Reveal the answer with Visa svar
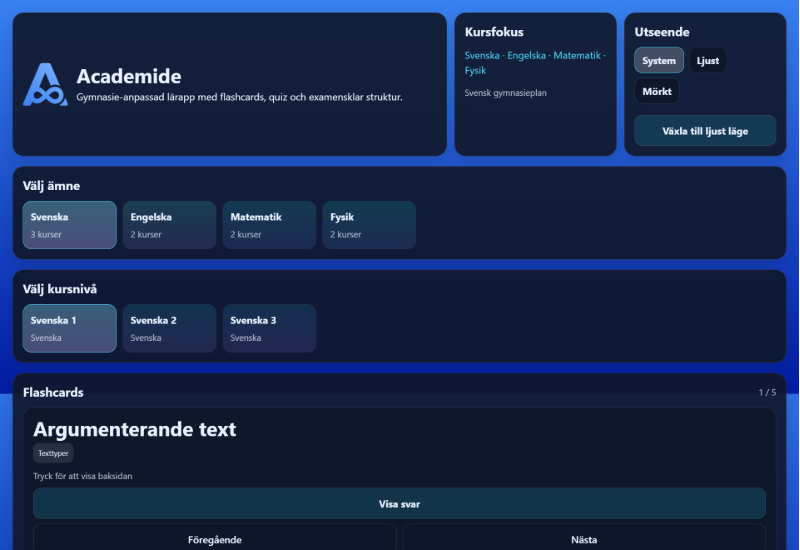 pyautogui.click(x=399, y=504)
